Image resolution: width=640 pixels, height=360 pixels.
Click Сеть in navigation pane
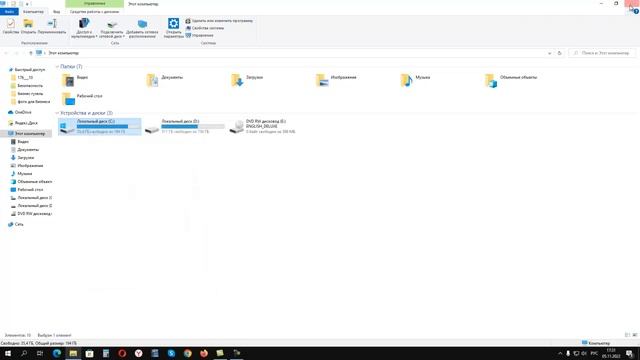coord(19,224)
